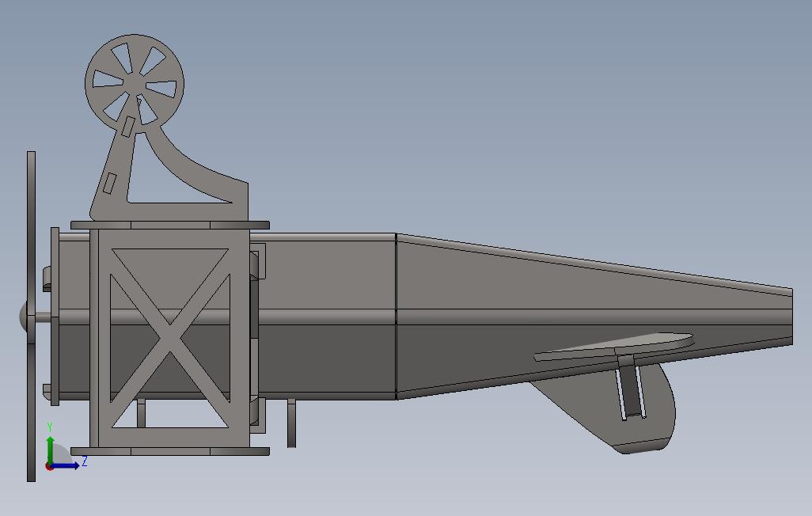Pick the horizontal stabilizer plate on the tail
The image size is (812, 516).
point(614,347)
